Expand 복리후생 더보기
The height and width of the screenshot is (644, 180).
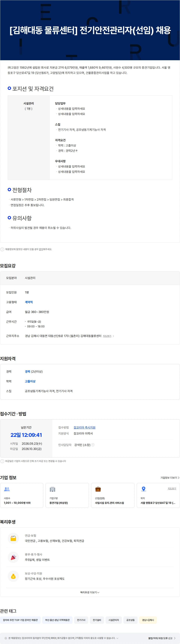tap(90, 592)
